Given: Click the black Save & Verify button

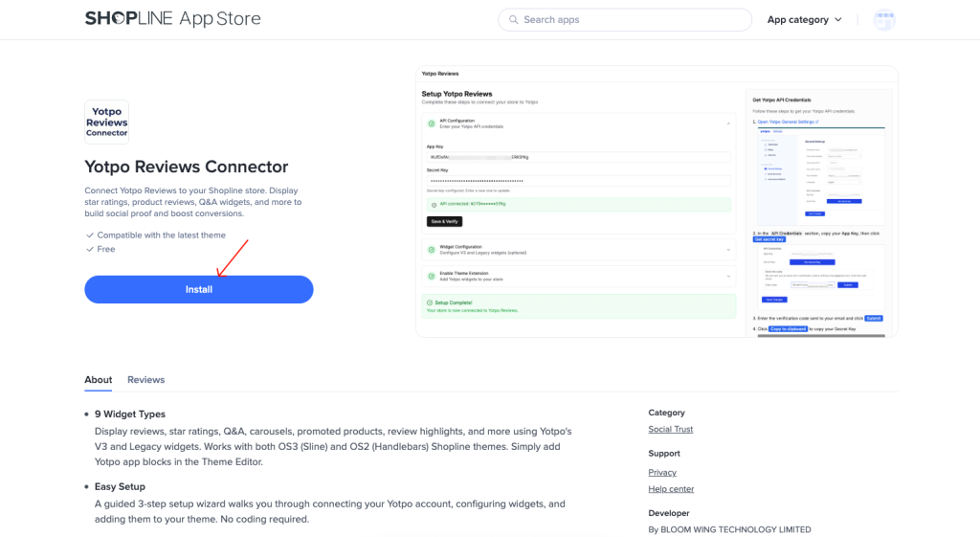Looking at the screenshot, I should 444,221.
